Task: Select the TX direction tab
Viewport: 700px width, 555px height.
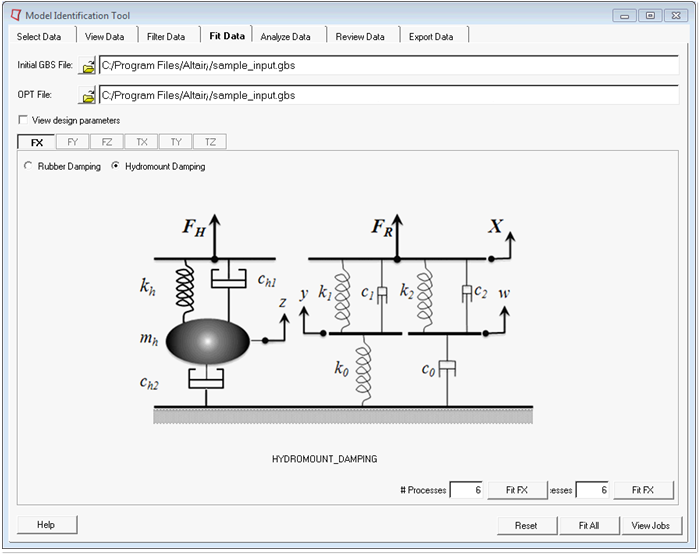Action: pos(142,142)
